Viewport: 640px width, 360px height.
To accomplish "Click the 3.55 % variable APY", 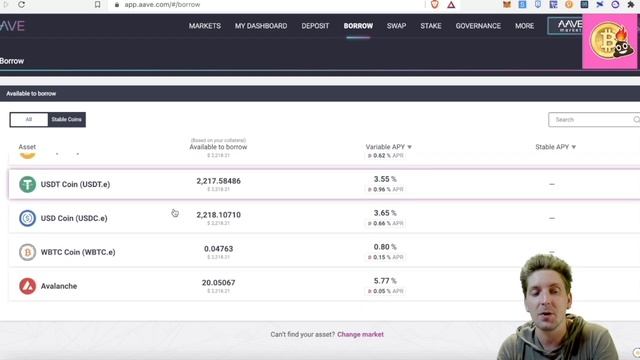I will 385,179.
